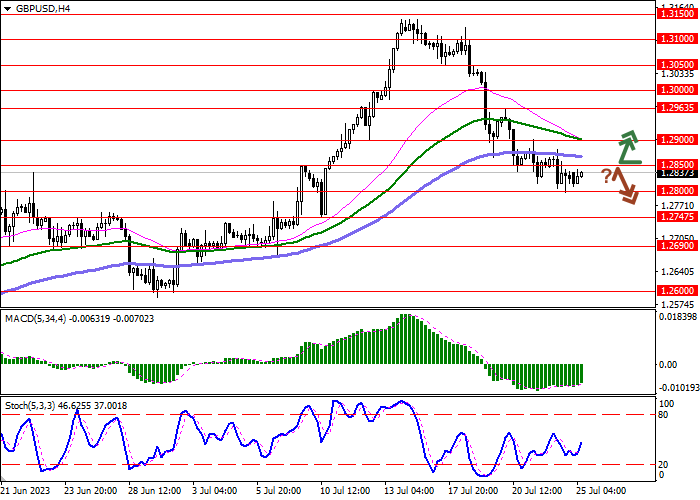This screenshot has height=500, width=700.
Task: Select the 1.28000 price level label
Action: 677,191
